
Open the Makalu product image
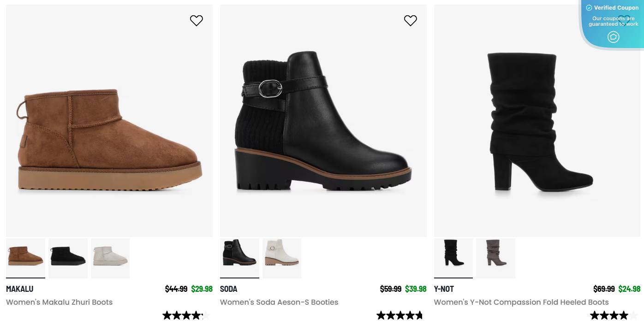[x=109, y=121]
